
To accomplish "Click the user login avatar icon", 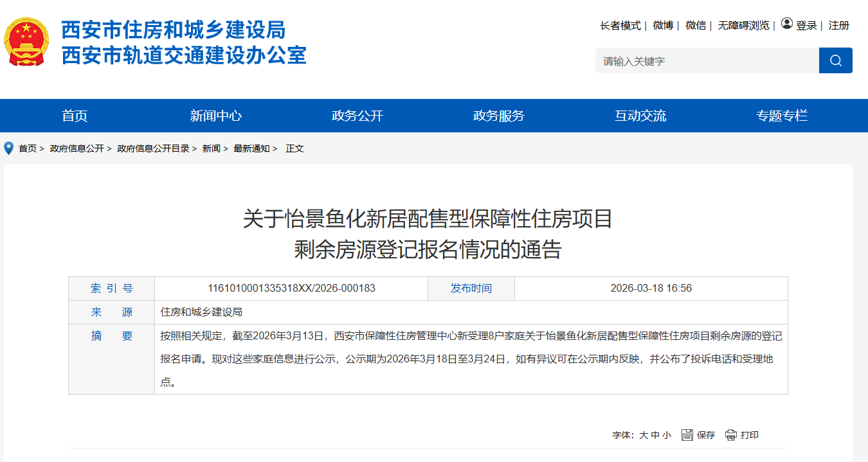I will coord(786,24).
